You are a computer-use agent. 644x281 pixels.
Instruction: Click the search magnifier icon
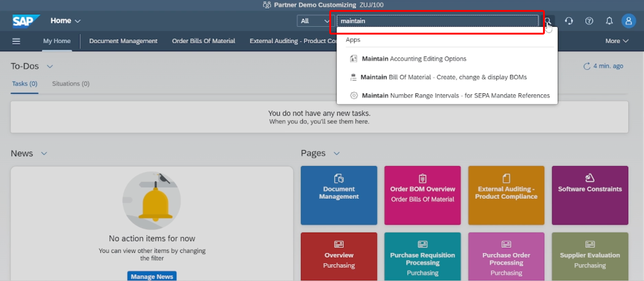pos(548,21)
